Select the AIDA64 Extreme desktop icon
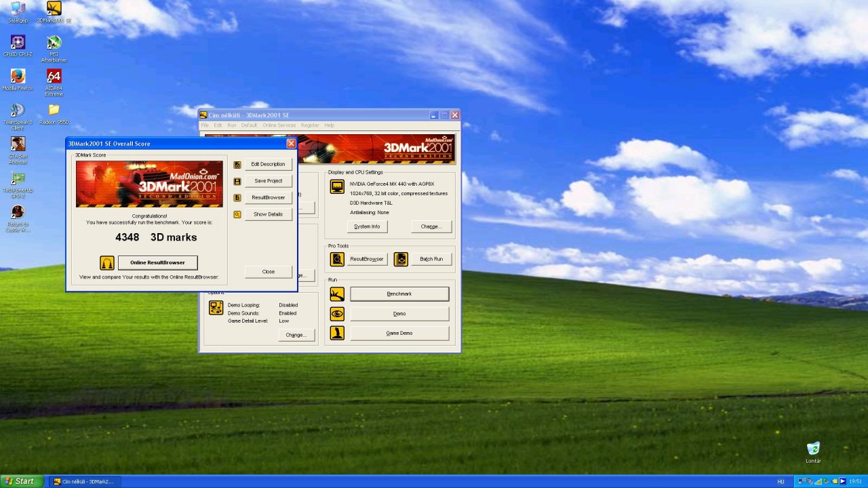The width and height of the screenshot is (868, 488). [x=54, y=82]
